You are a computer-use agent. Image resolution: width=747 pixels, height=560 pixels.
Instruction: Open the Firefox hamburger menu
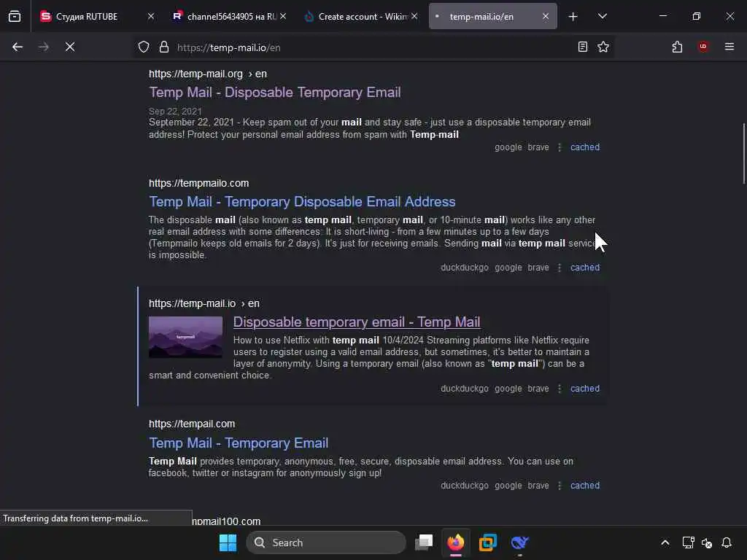point(729,47)
